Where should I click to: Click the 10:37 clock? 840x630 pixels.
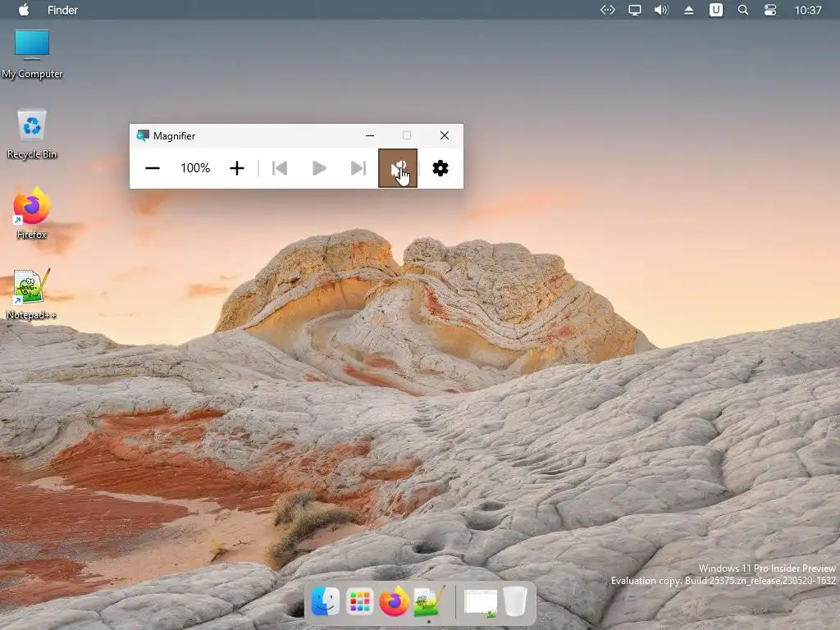(x=808, y=10)
